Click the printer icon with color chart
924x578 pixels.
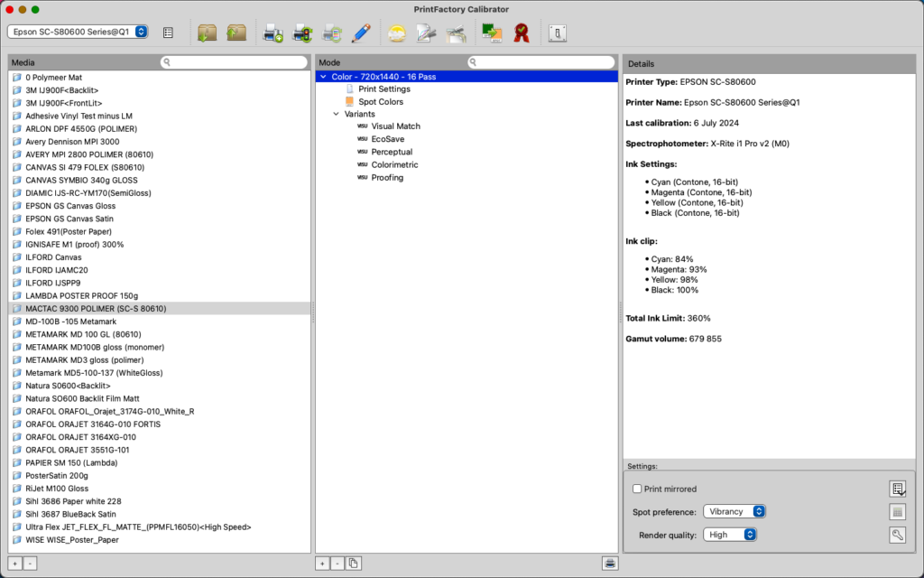332,33
